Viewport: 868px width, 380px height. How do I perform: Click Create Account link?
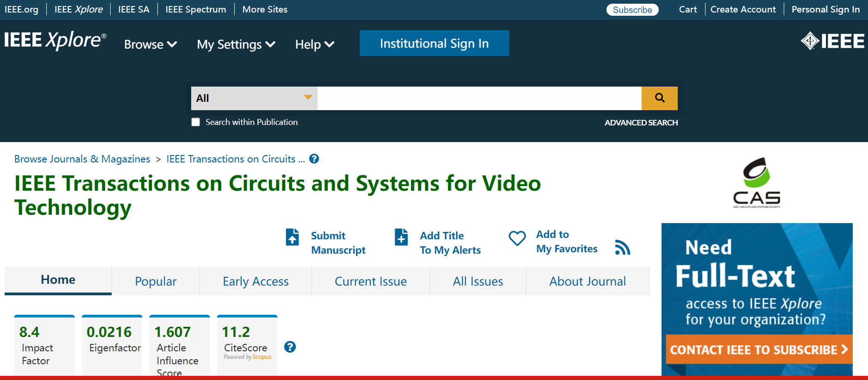pyautogui.click(x=743, y=9)
